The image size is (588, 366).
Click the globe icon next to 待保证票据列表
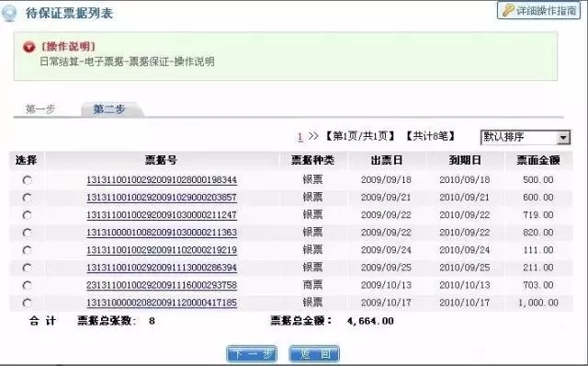pos(9,13)
